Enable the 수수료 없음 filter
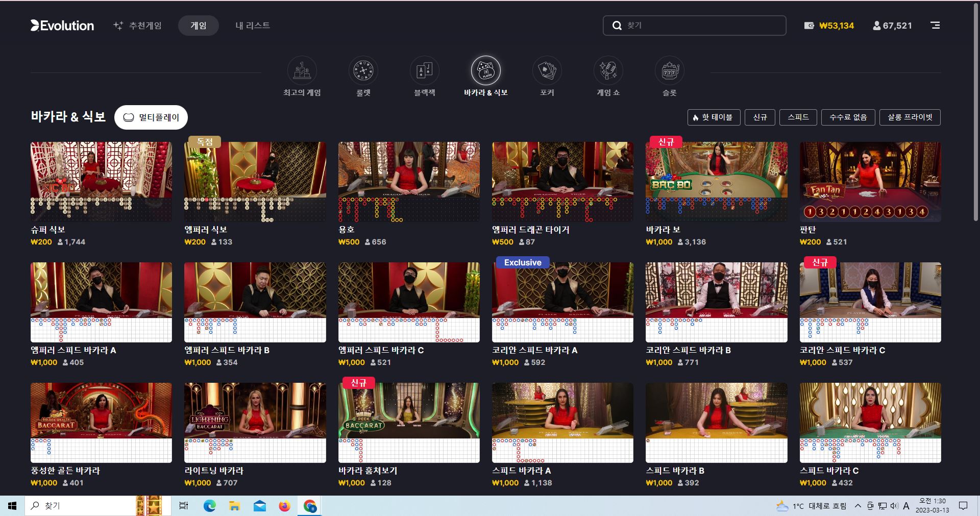 click(848, 117)
